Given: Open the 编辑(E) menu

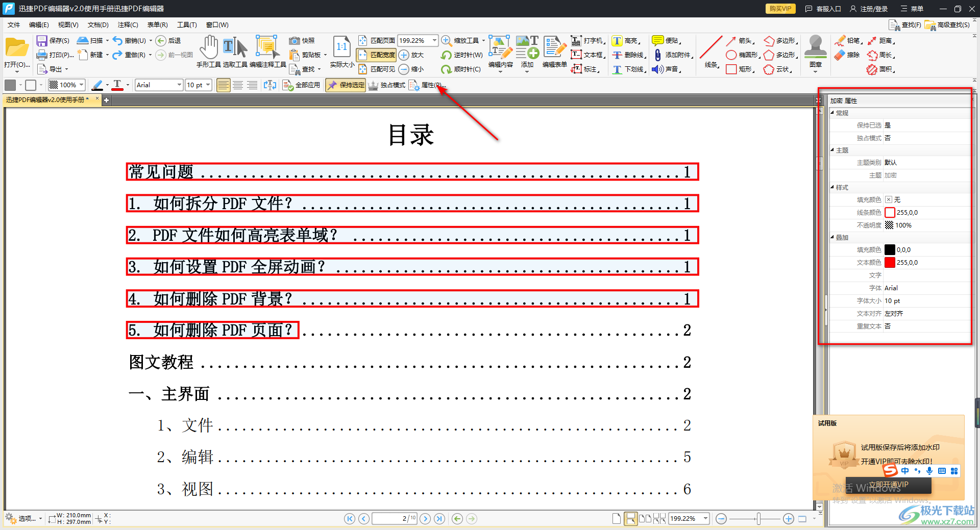Looking at the screenshot, I should click(39, 25).
